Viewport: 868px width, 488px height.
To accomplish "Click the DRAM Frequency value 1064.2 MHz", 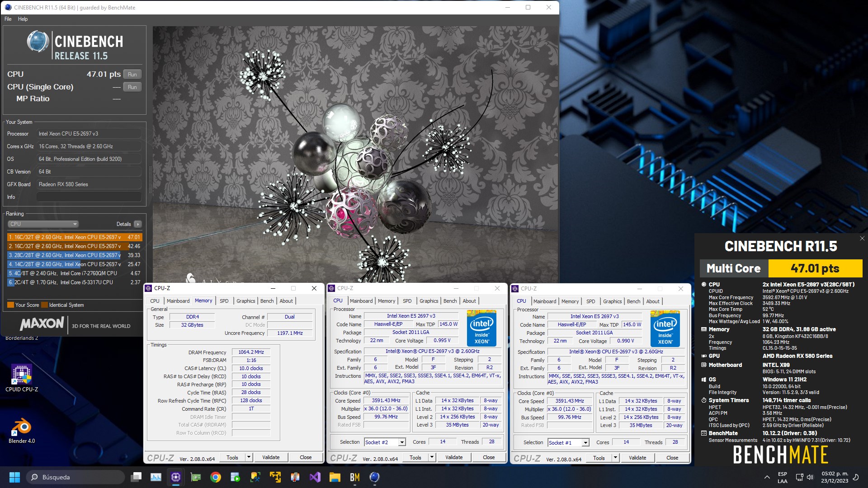I will click(251, 352).
